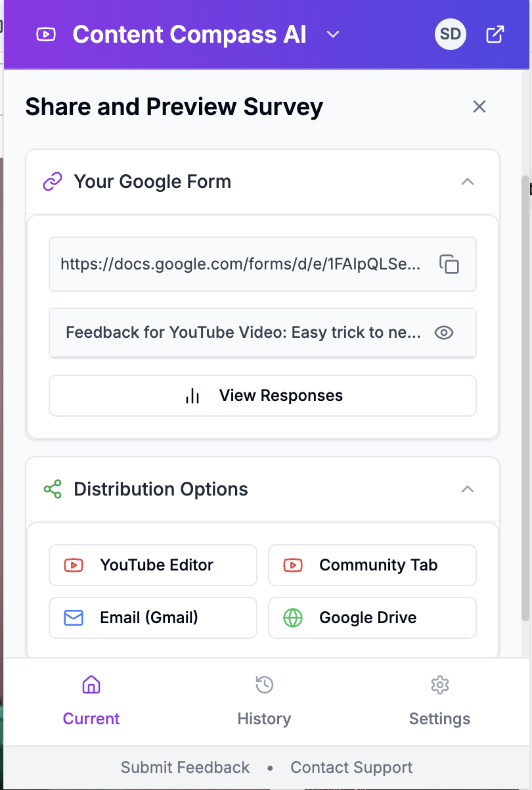This screenshot has height=790, width=532.
Task: Collapse the Your Google Form section
Action: [x=468, y=181]
